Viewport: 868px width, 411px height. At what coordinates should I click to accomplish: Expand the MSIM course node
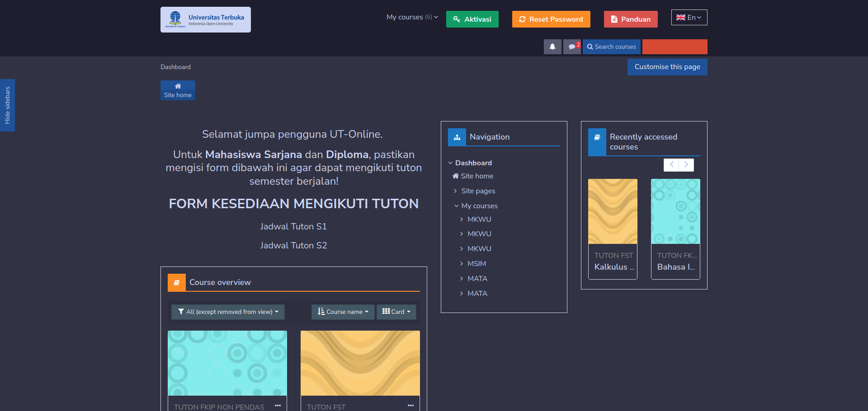pyautogui.click(x=461, y=264)
